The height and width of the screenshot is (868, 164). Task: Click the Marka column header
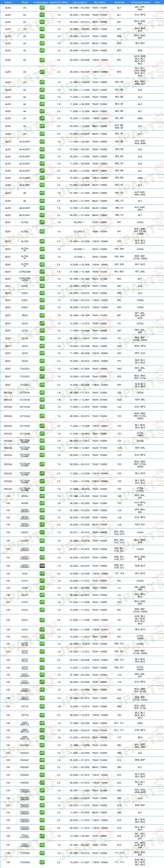click(8, 2)
